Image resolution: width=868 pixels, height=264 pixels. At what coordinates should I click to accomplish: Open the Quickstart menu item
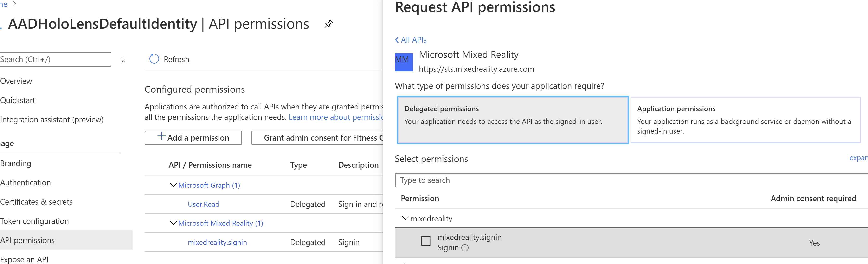point(18,100)
